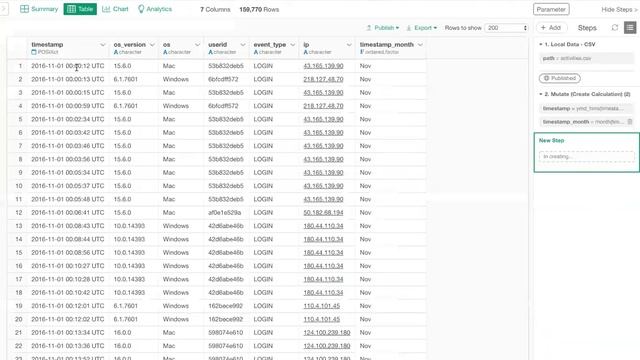Screen dimensions: 640x360
Task: Click the refresh steps icon
Action: pos(615,27)
